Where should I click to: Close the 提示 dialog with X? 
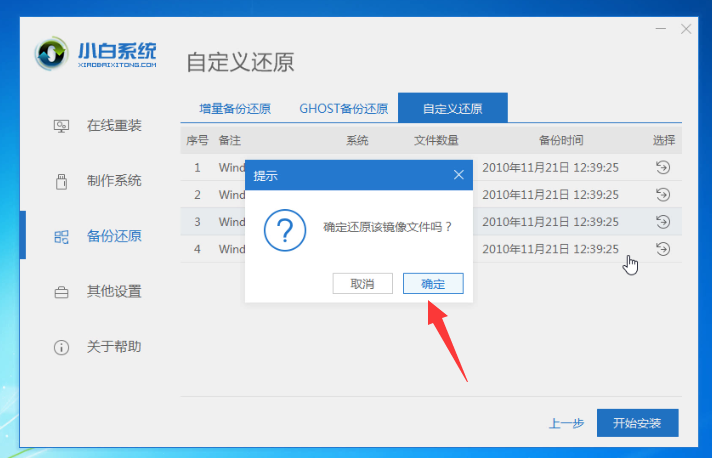tap(459, 175)
